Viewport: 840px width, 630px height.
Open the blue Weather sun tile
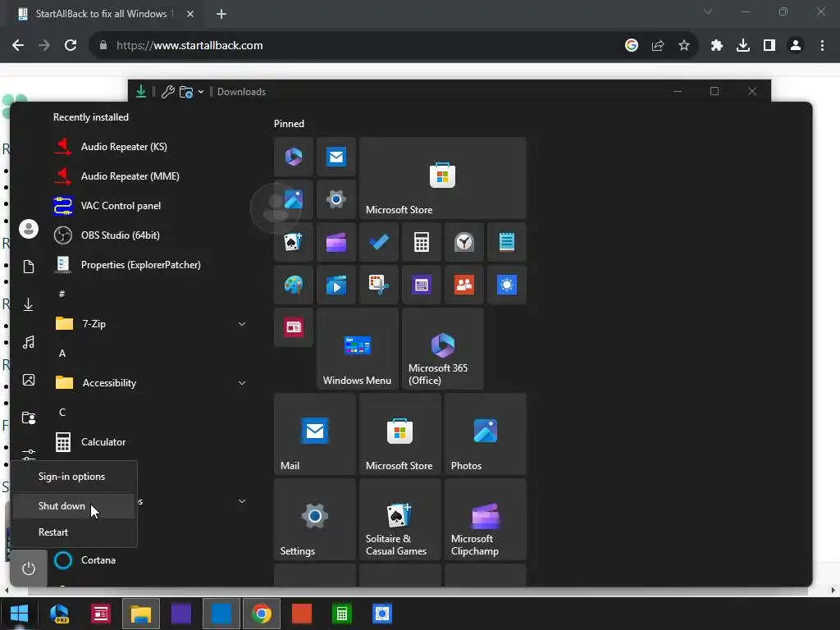click(x=507, y=285)
